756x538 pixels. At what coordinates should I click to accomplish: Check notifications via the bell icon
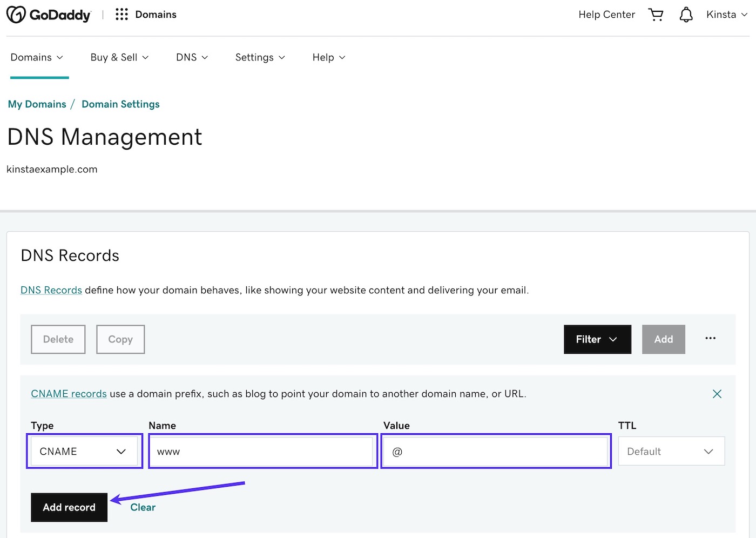pyautogui.click(x=686, y=15)
